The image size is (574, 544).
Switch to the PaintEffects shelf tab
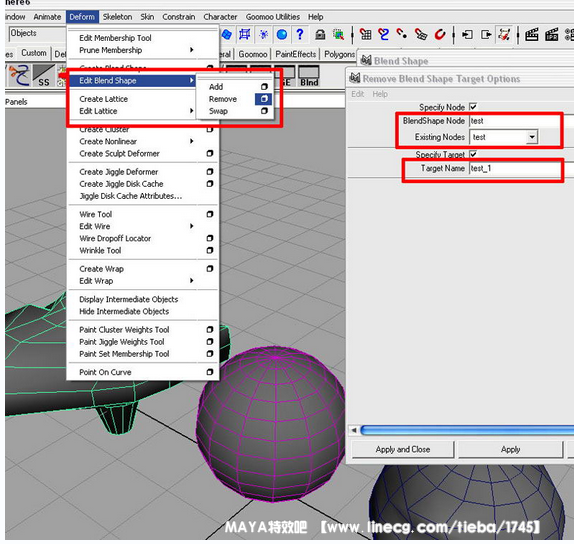tap(295, 54)
